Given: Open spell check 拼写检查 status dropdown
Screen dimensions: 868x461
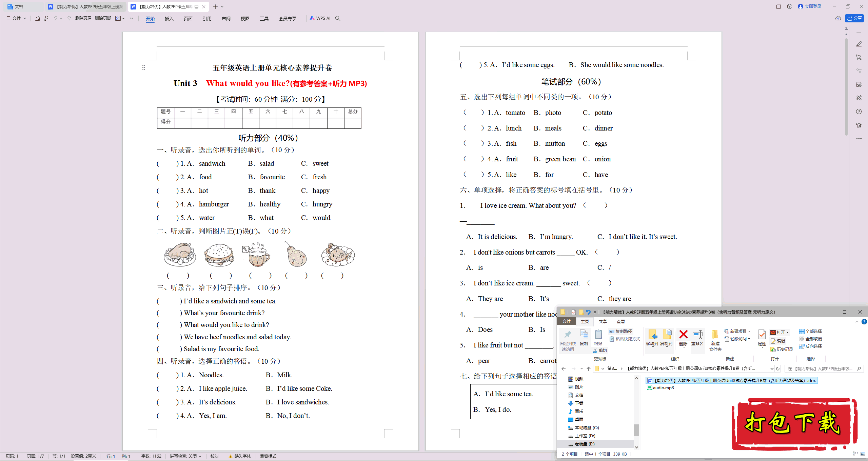Looking at the screenshot, I should 185,456.
